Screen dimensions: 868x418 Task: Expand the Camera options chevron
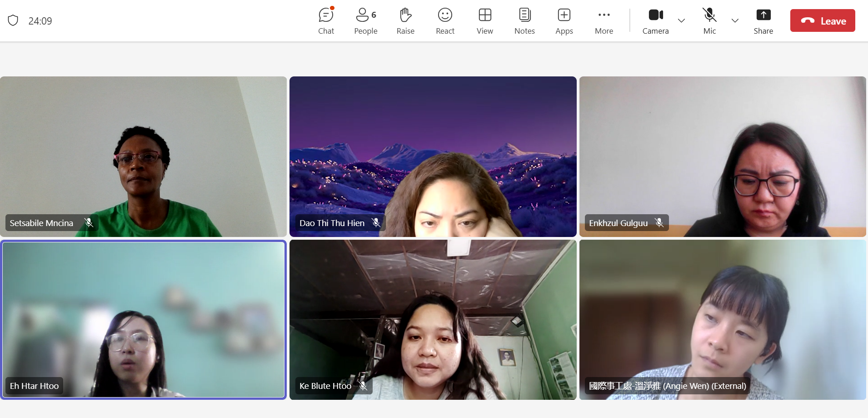pyautogui.click(x=681, y=20)
